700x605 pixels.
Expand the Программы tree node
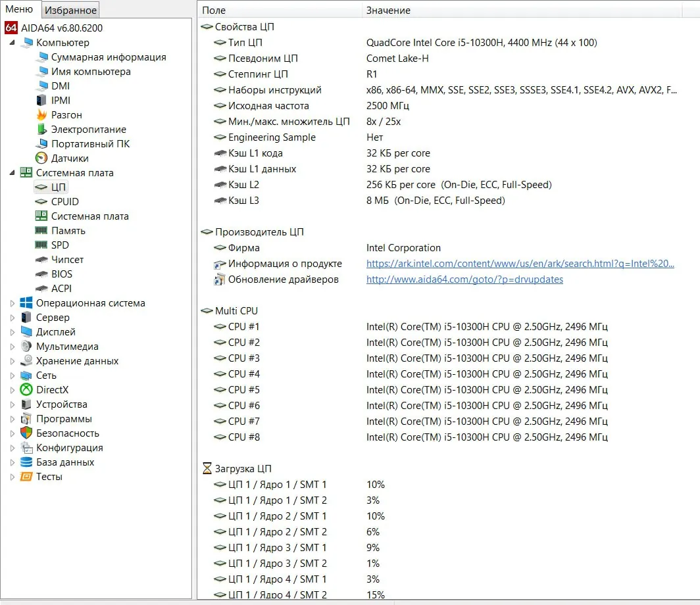(x=12, y=418)
